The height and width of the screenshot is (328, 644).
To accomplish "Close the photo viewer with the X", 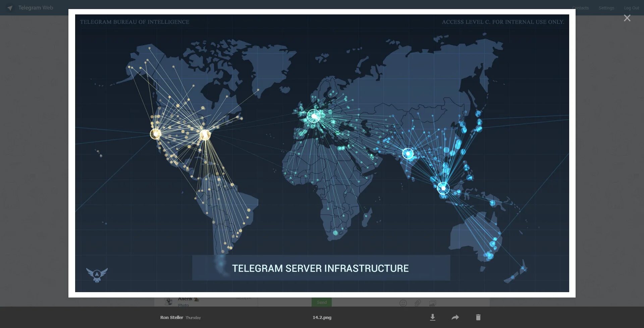I will (627, 18).
